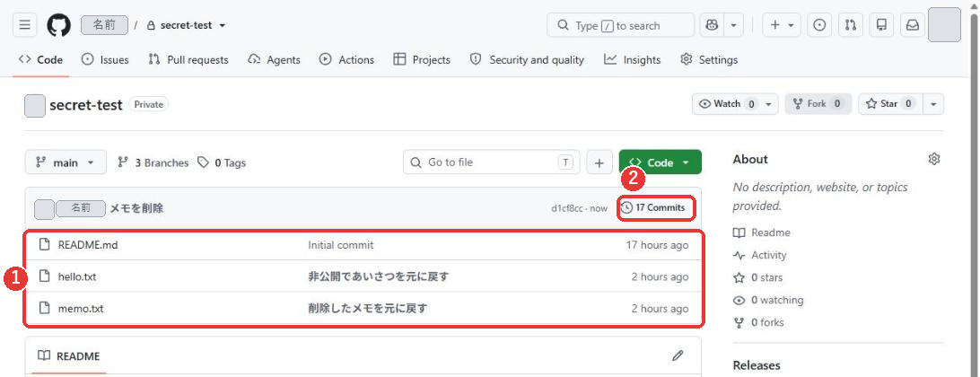Switch to the Actions tab
The height and width of the screenshot is (377, 980).
tap(346, 59)
